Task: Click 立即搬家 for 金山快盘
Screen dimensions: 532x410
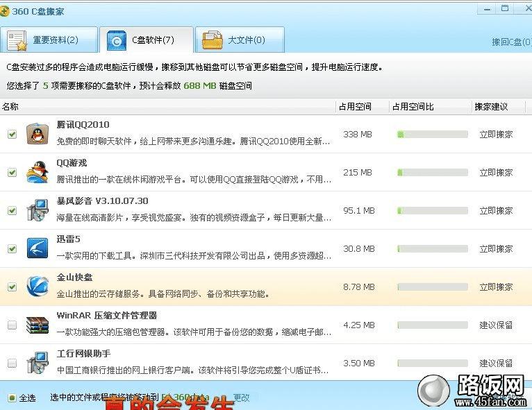Action: coord(496,287)
